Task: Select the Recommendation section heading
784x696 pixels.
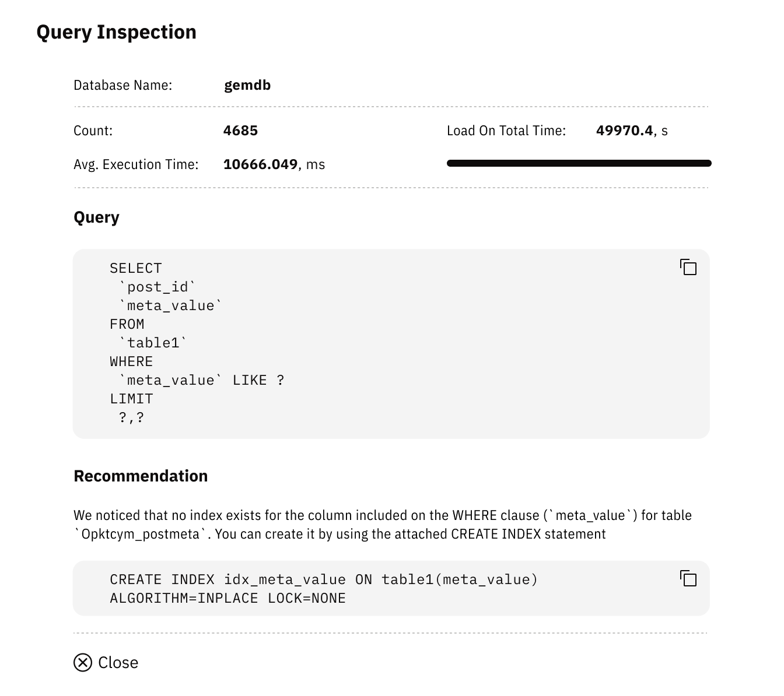Action: (140, 476)
